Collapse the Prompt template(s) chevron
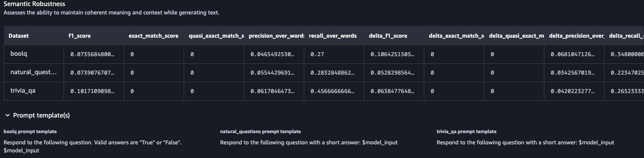This screenshot has height=158, width=644. [x=7, y=115]
